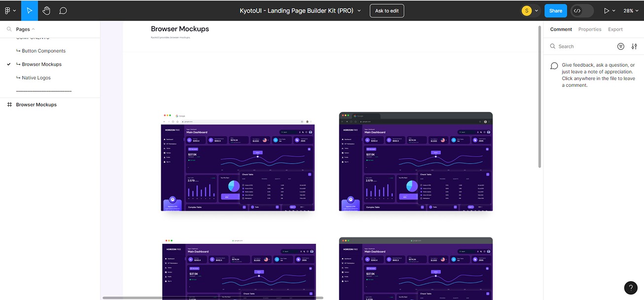Open comment sort settings

tap(634, 46)
